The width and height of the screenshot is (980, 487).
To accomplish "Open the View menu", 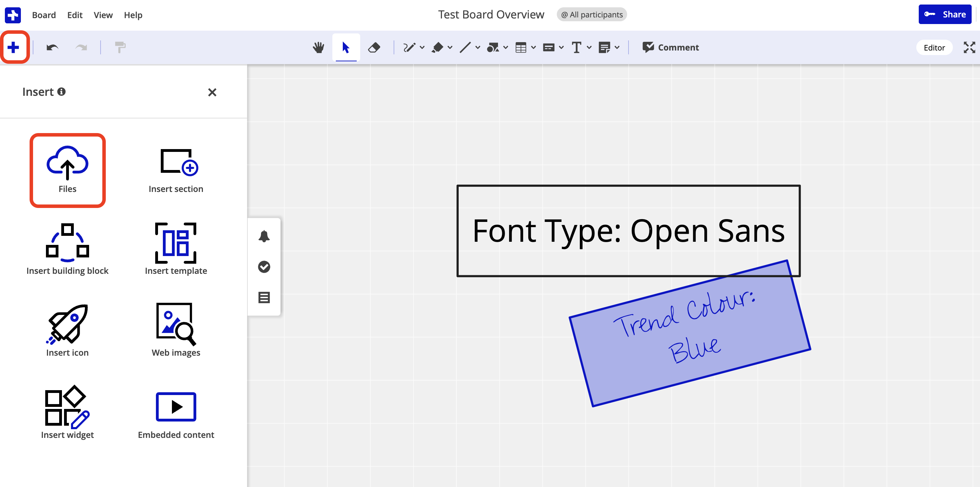I will coord(103,15).
